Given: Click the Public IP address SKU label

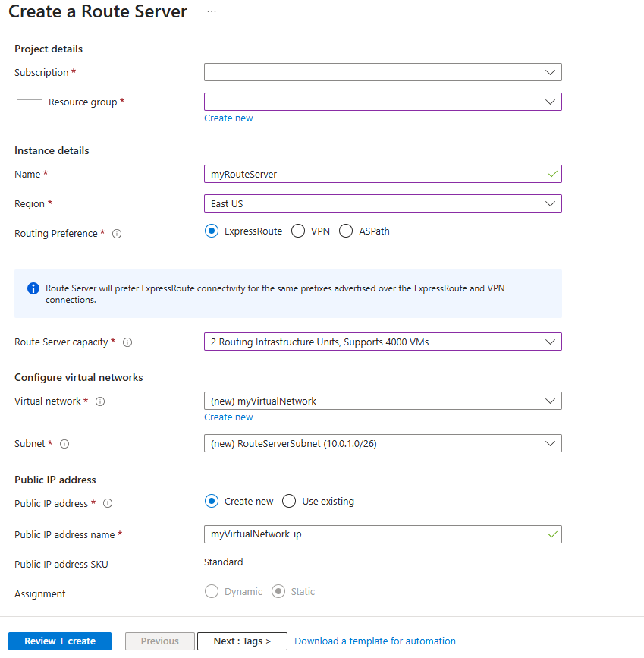Looking at the screenshot, I should point(61,565).
